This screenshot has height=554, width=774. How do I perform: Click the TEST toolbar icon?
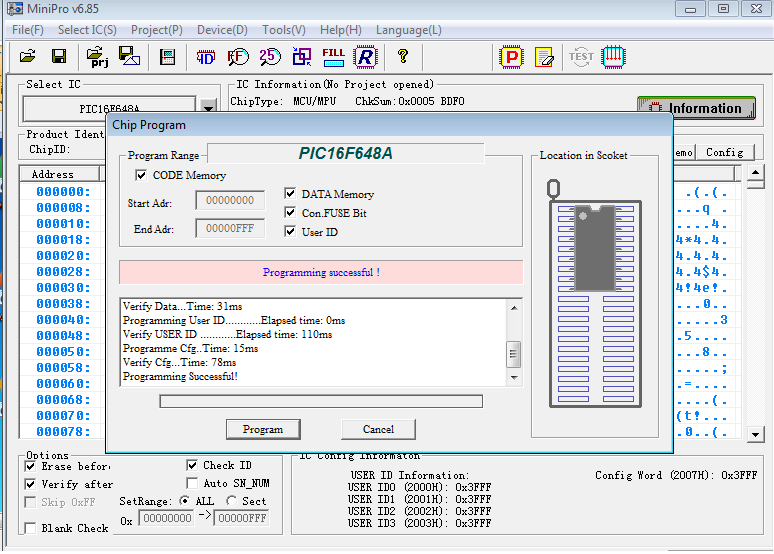[x=581, y=56]
